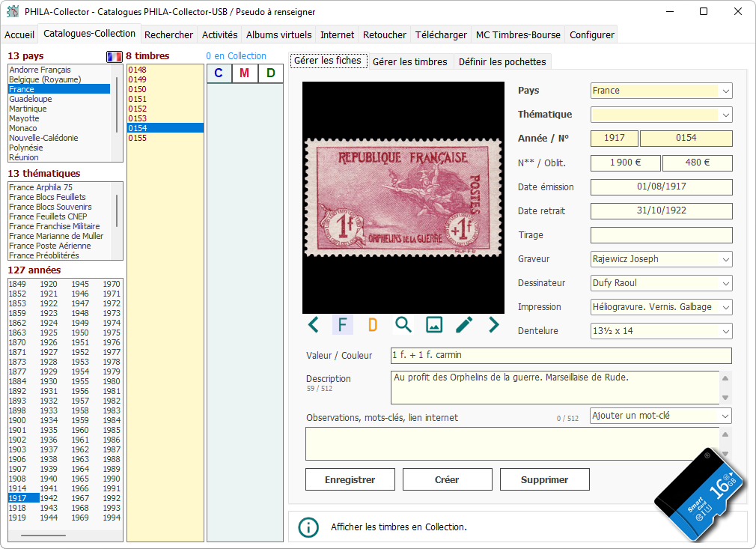Open the Activités tab
This screenshot has width=756, height=549.
tap(220, 34)
